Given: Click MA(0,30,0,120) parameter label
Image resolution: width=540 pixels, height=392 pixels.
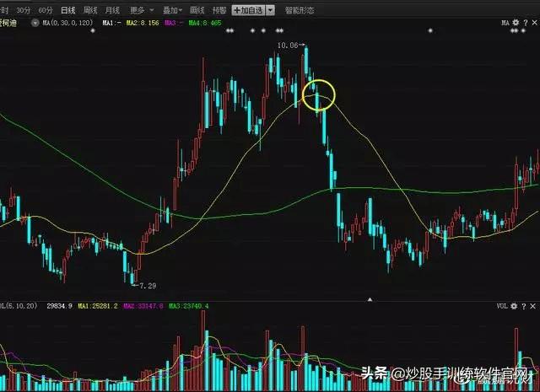Looking at the screenshot, I should coord(67,23).
